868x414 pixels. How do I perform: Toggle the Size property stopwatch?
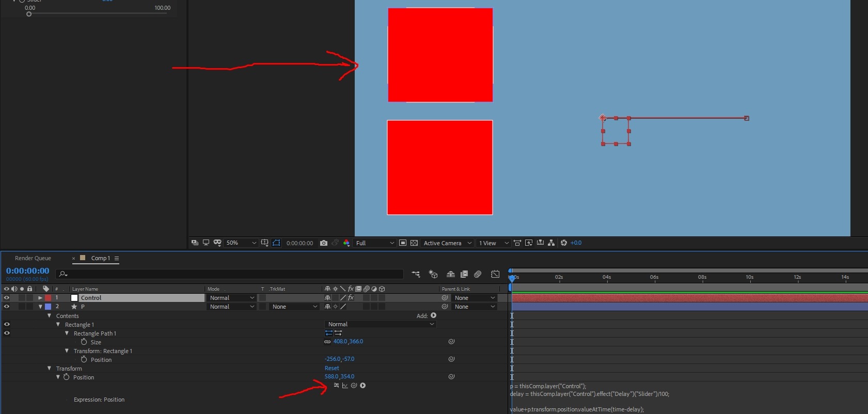click(84, 342)
